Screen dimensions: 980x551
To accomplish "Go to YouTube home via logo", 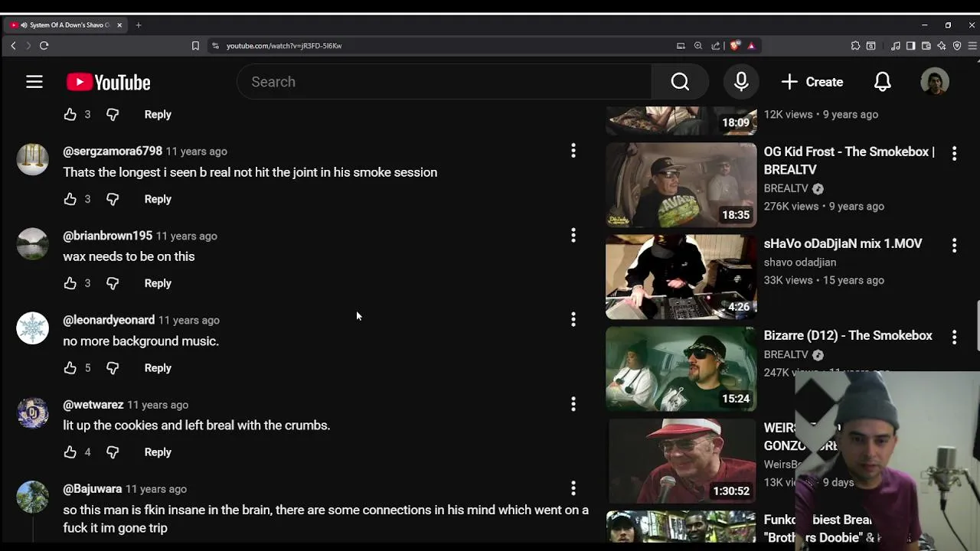I will 108,82.
